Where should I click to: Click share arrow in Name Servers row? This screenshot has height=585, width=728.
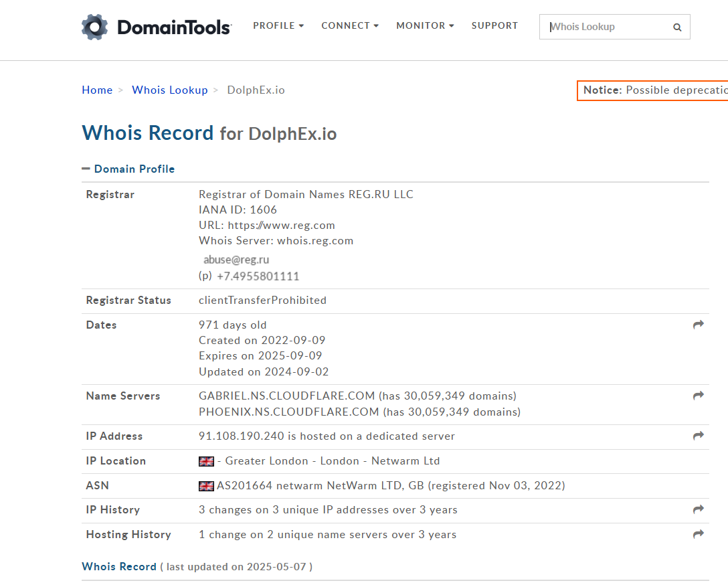[x=699, y=396]
